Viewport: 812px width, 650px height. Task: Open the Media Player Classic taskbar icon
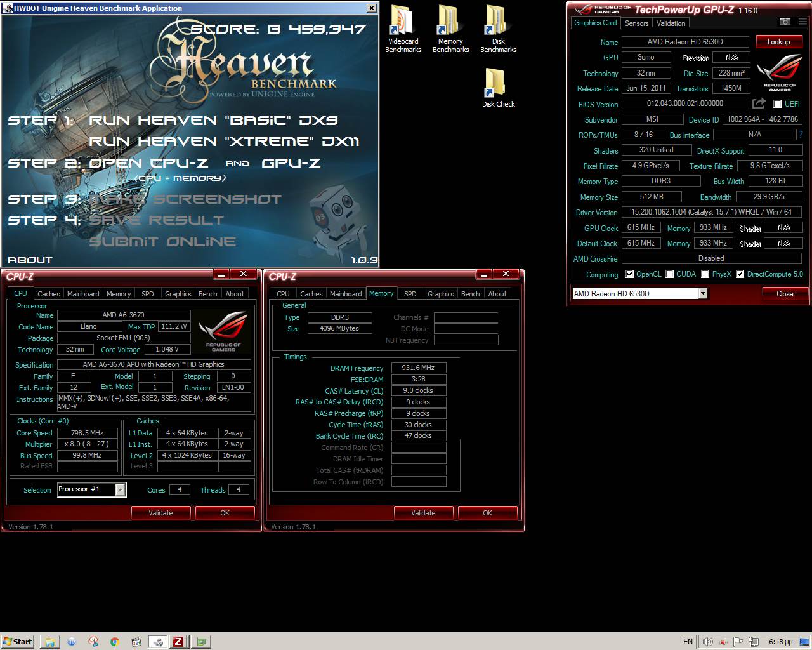(x=136, y=642)
